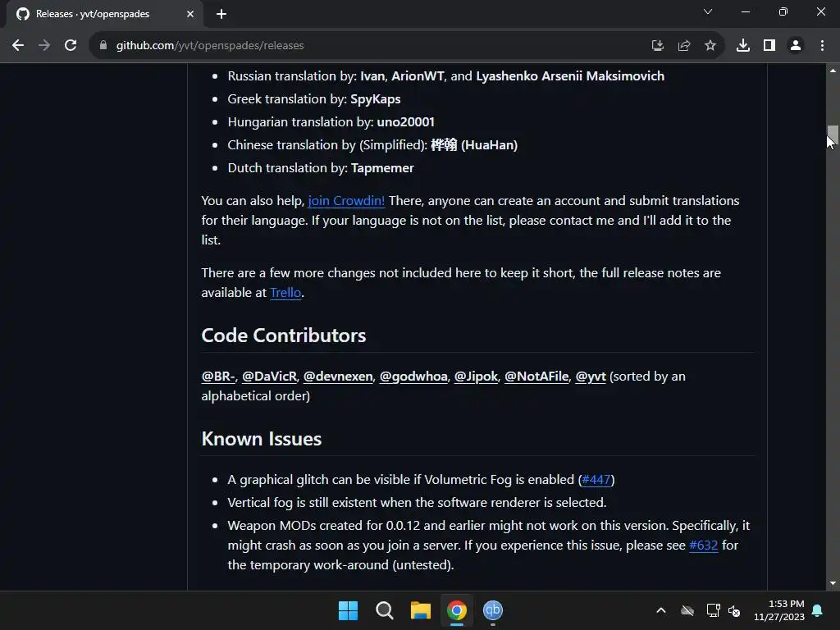Expand the tab search dropdown arrow

[x=708, y=11]
